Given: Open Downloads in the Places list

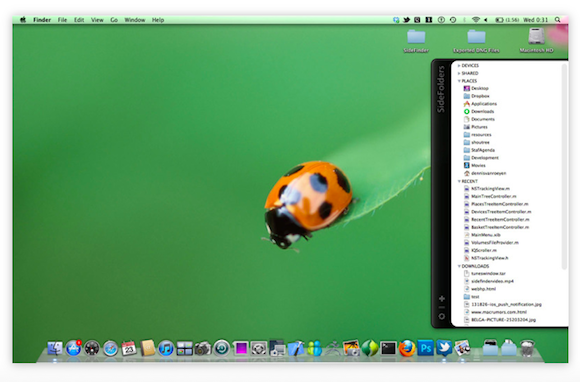Looking at the screenshot, I should (x=479, y=112).
